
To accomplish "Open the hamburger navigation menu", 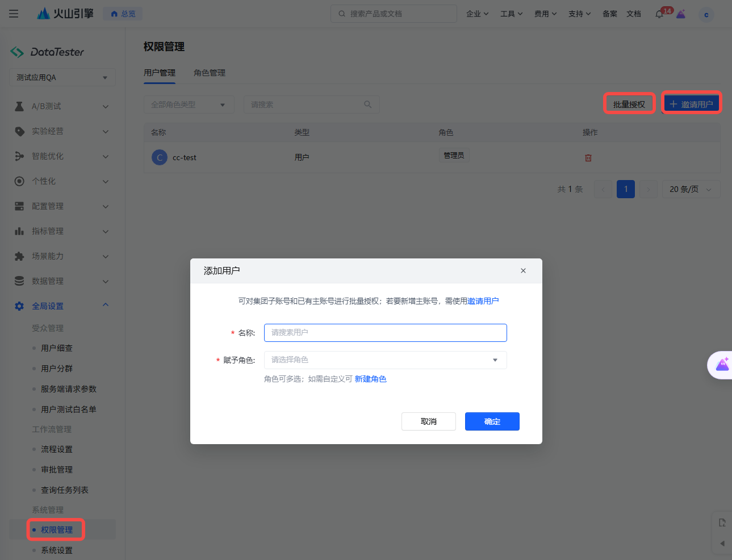I will pyautogui.click(x=14, y=14).
